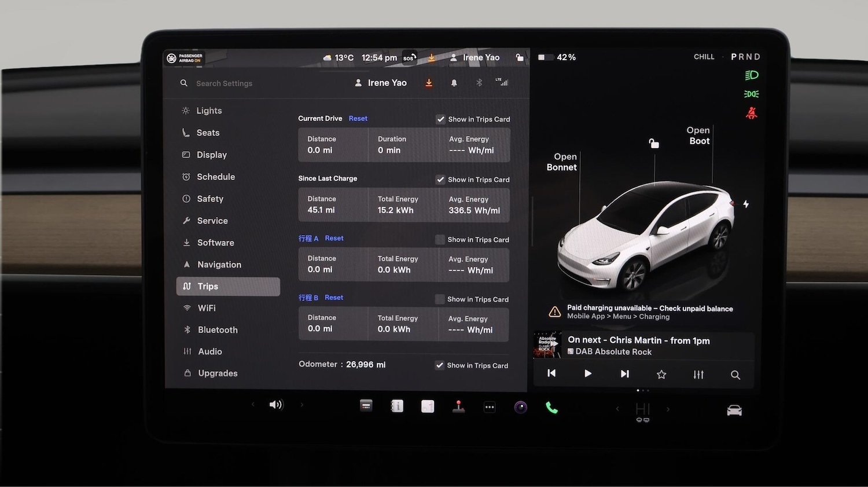Expand the app launcher with the ellipsis icon

point(490,407)
